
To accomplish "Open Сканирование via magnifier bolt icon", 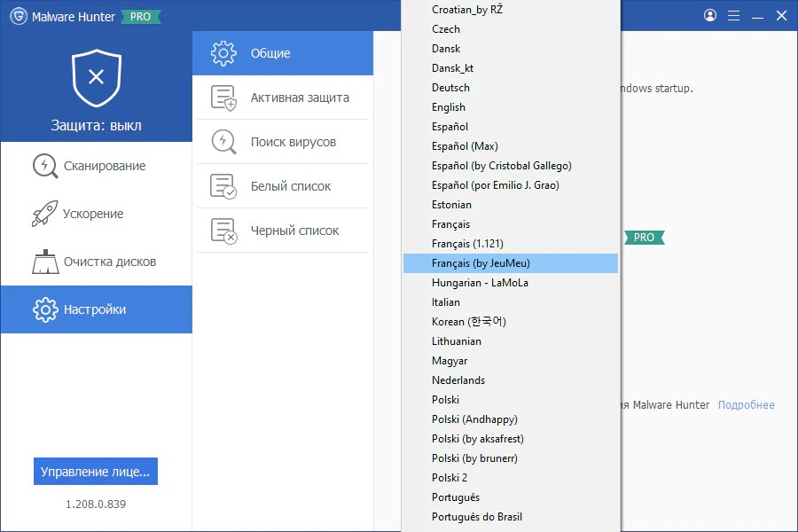I will pos(45,166).
